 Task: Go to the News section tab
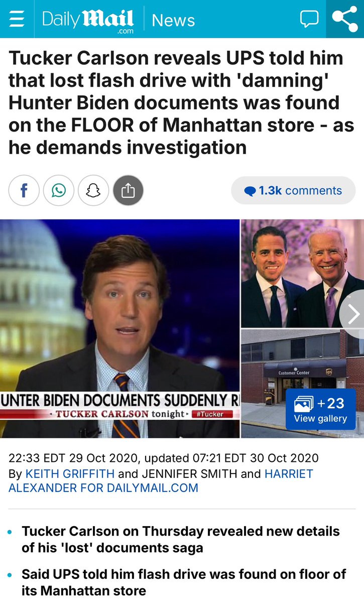coord(173,20)
